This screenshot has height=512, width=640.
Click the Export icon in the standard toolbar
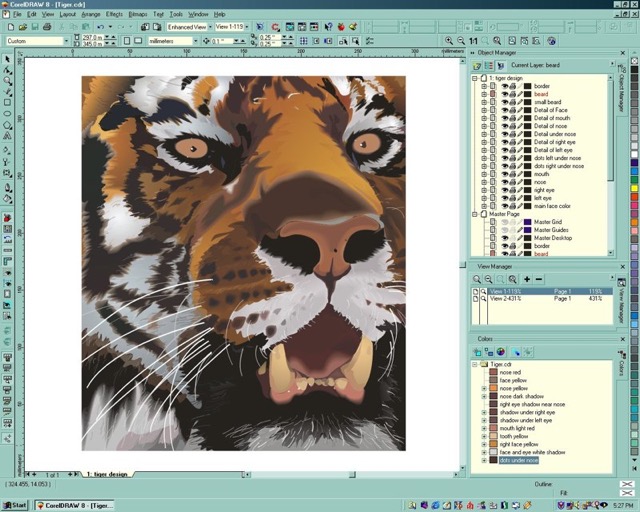tap(157, 27)
